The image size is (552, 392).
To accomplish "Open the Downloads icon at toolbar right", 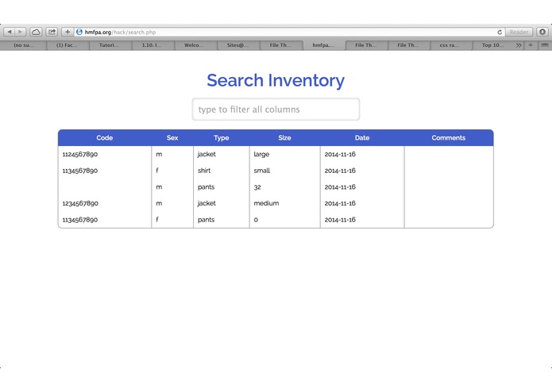I will [x=542, y=32].
